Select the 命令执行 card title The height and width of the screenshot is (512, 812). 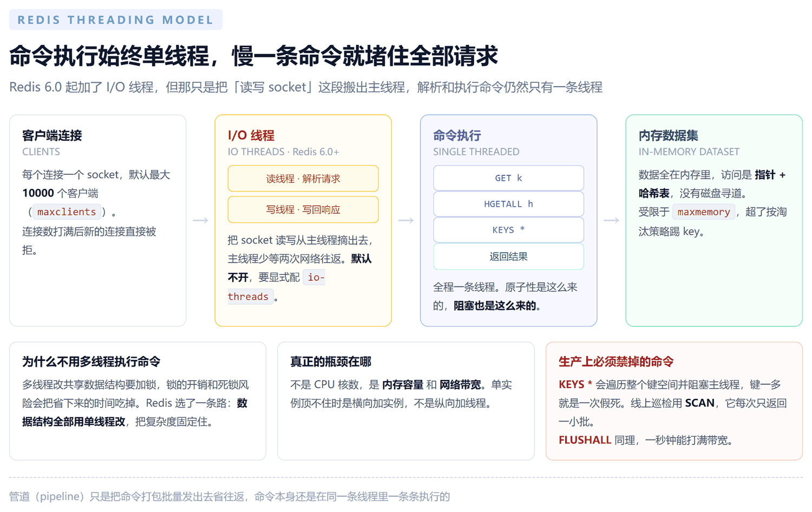(457, 135)
